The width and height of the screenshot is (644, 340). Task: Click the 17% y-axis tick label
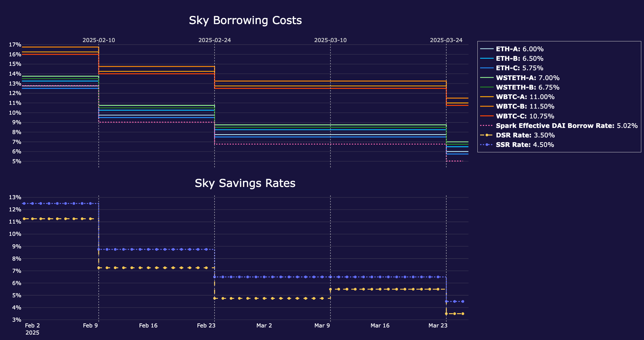(x=15, y=45)
